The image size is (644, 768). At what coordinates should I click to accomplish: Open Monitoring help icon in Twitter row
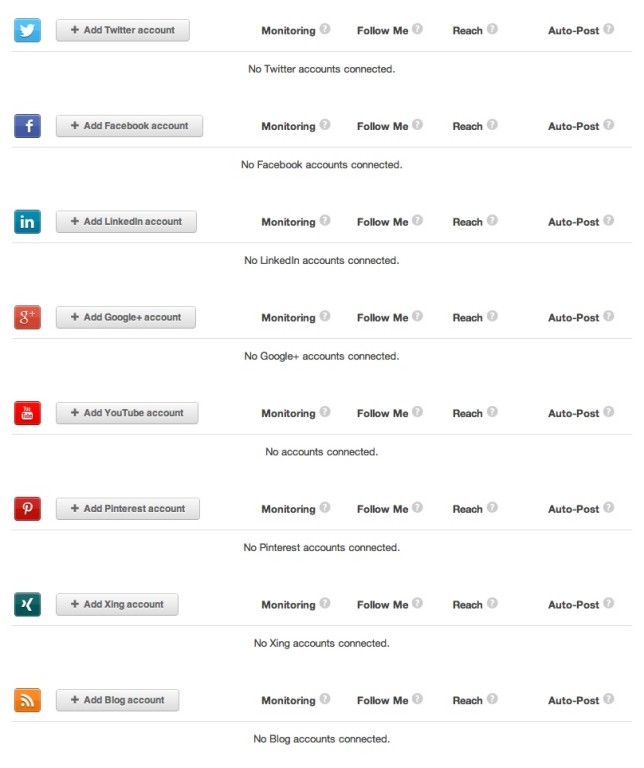tap(325, 29)
